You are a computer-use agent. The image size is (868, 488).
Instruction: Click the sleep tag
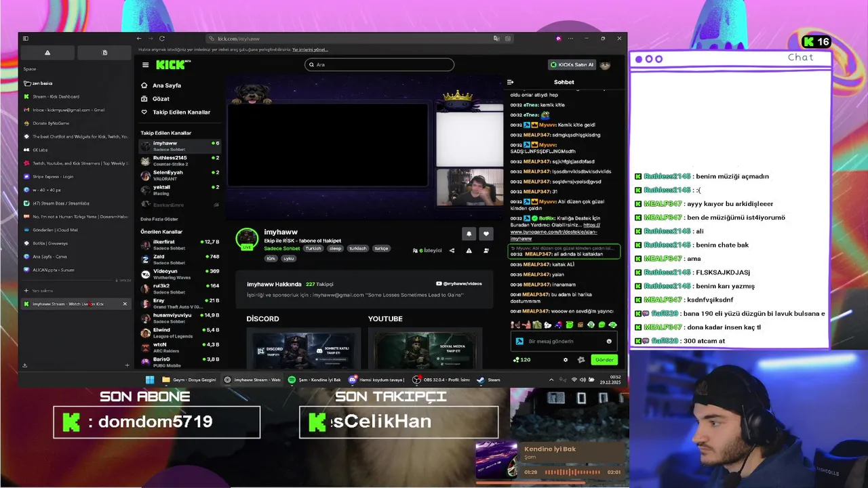click(x=336, y=249)
